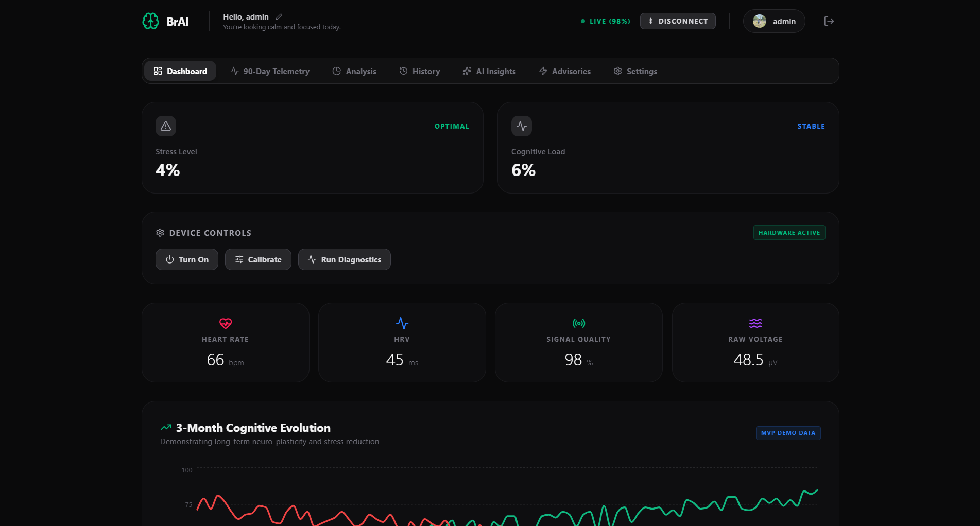Click the STABLE status label
This screenshot has height=526, width=980.
[x=811, y=126]
